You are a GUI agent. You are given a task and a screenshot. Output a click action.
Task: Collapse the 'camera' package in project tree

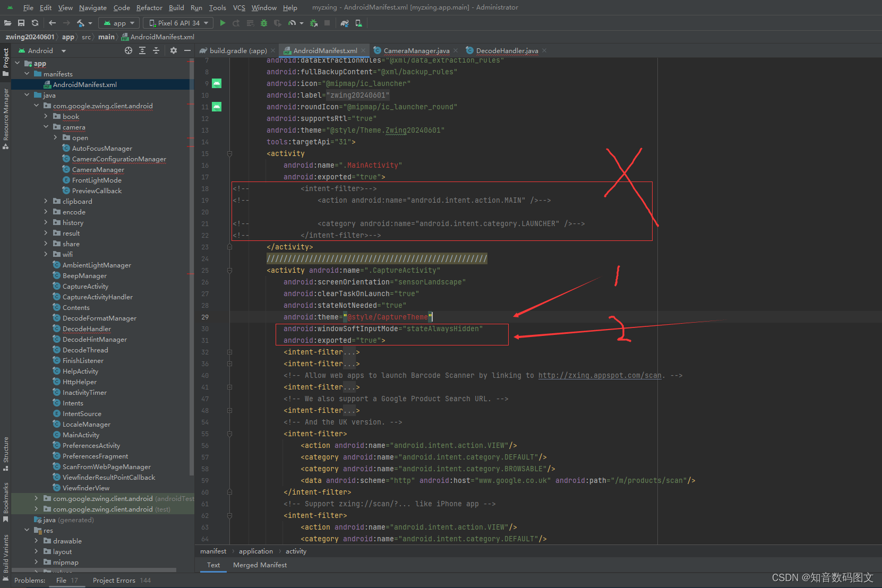[x=46, y=127]
